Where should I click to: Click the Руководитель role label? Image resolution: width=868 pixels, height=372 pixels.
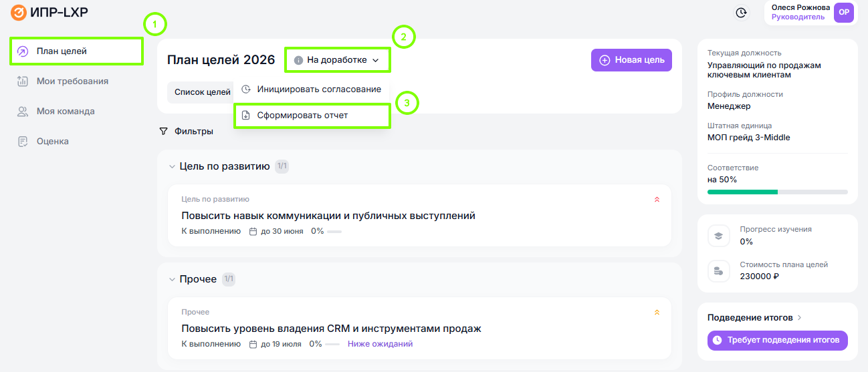798,17
